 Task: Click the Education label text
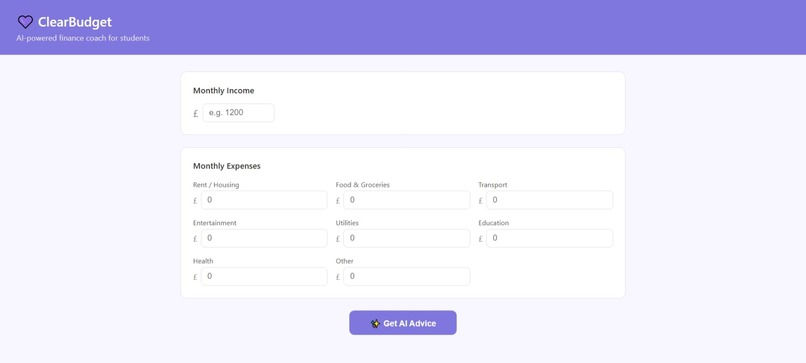[493, 223]
